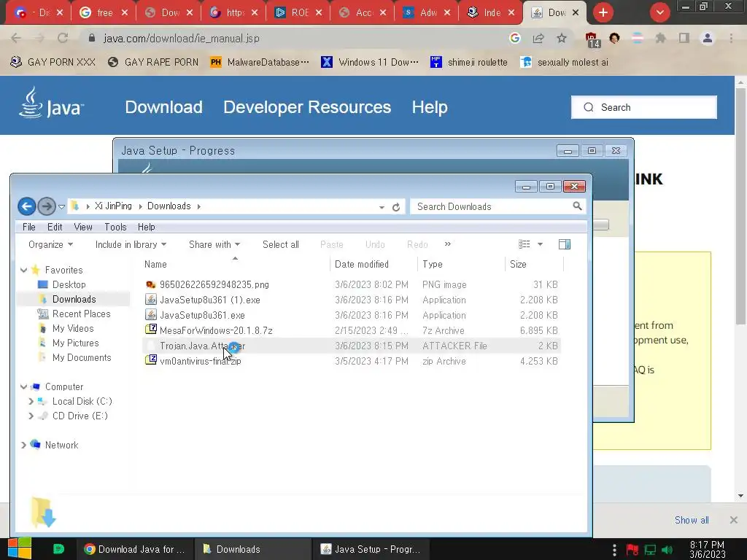
Task: Click the Windows Start button
Action: point(20,548)
